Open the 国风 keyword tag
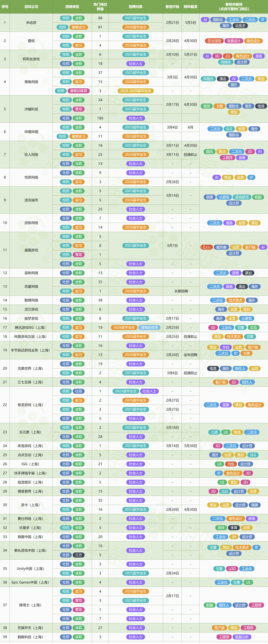 pyautogui.click(x=209, y=152)
